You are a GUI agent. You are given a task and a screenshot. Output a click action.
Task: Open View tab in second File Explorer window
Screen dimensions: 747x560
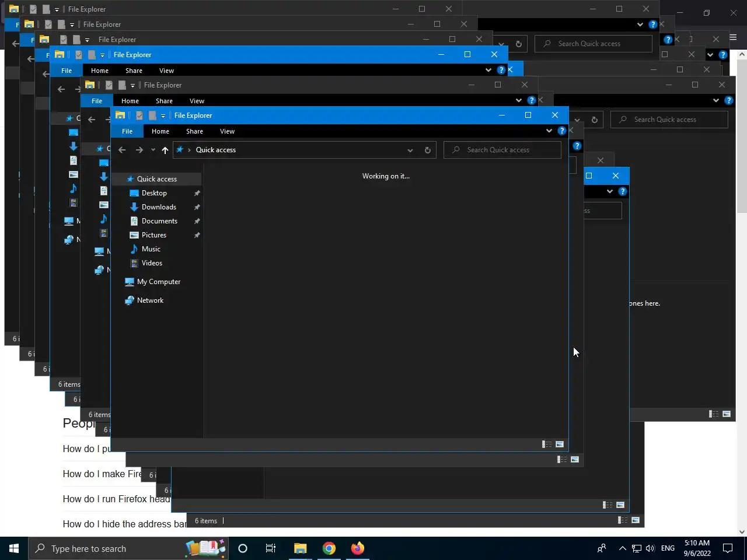197,101
